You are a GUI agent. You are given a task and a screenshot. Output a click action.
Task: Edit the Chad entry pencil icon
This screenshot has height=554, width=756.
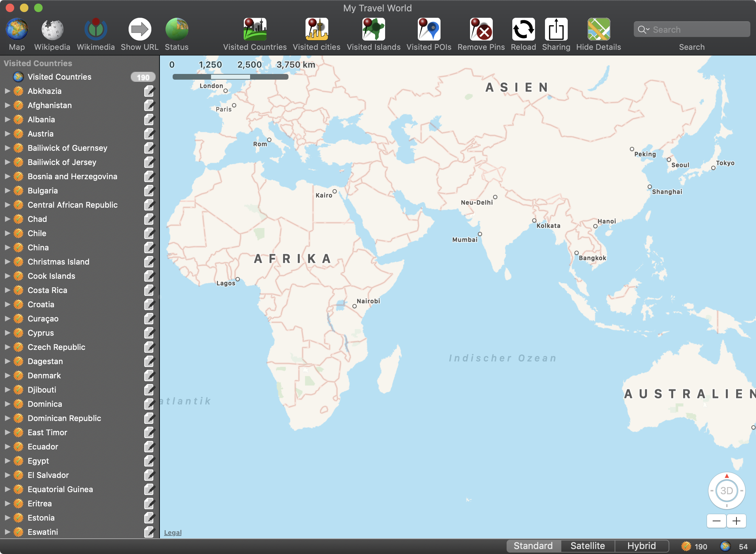[x=150, y=219]
